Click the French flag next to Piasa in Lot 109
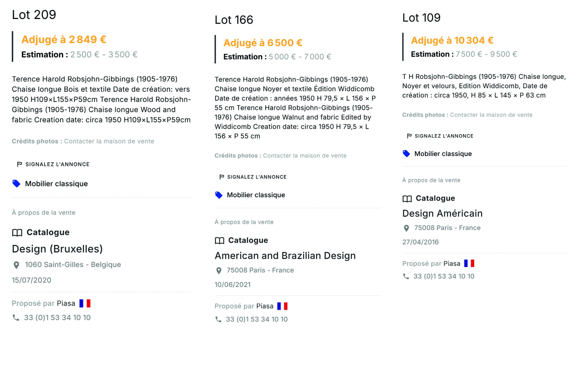The image size is (576, 392). coord(469,263)
